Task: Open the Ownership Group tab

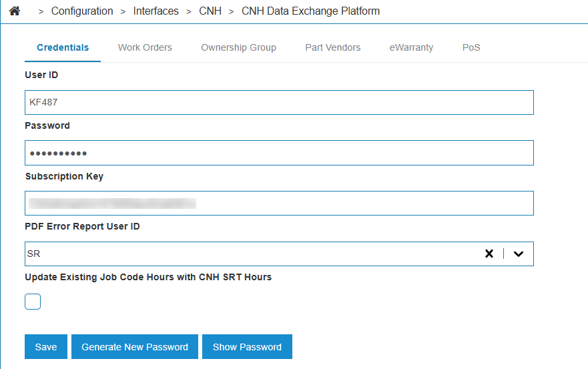Action: pyautogui.click(x=238, y=47)
